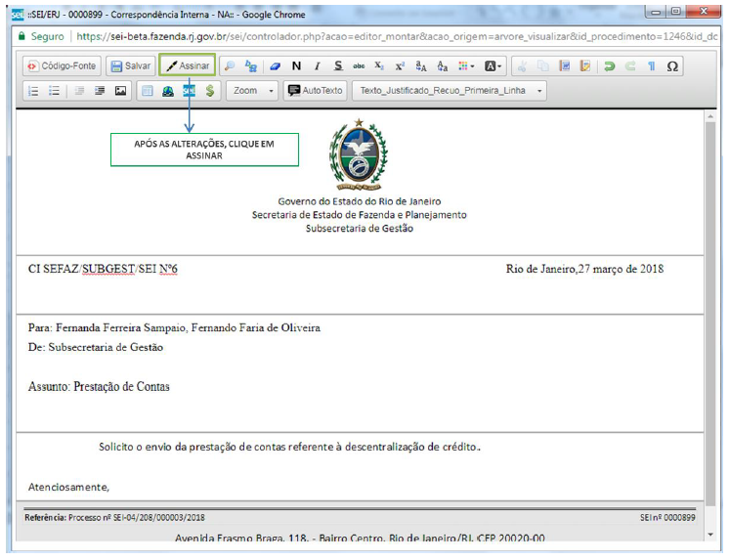This screenshot has height=560, width=729.
Task: Toggle bold (N) formatting
Action: click(x=296, y=65)
